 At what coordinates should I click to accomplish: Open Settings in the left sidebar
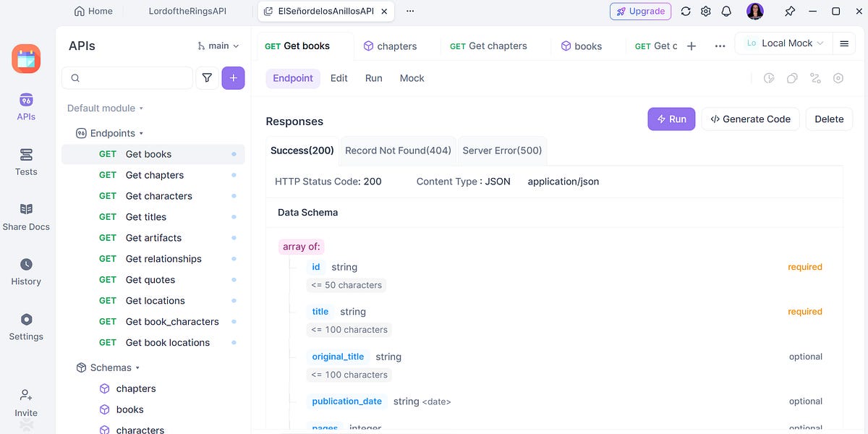(26, 326)
